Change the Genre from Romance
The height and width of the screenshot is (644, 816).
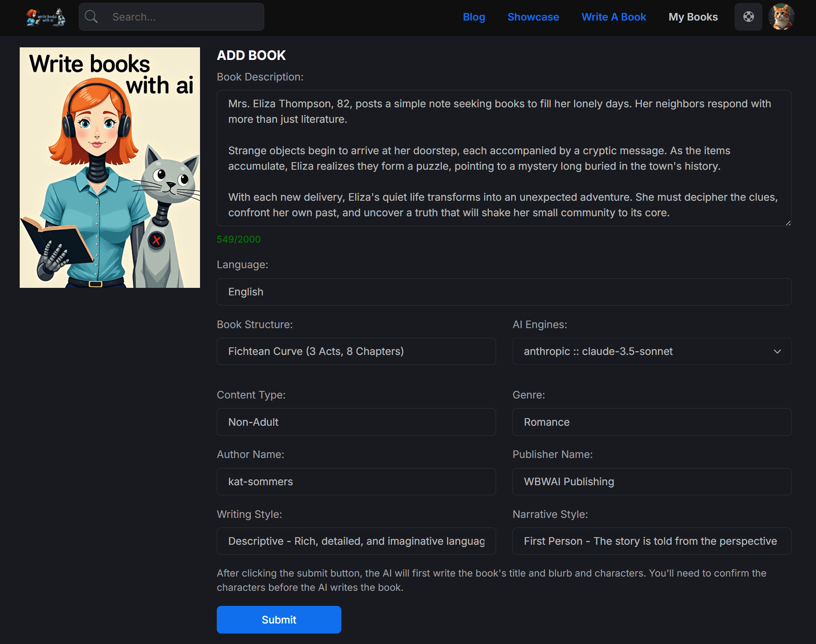pyautogui.click(x=651, y=422)
